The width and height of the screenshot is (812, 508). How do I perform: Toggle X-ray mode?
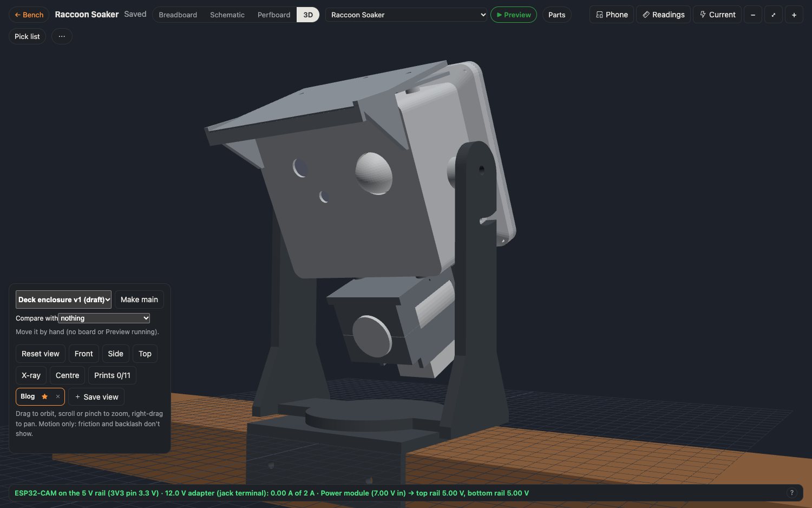(x=31, y=375)
